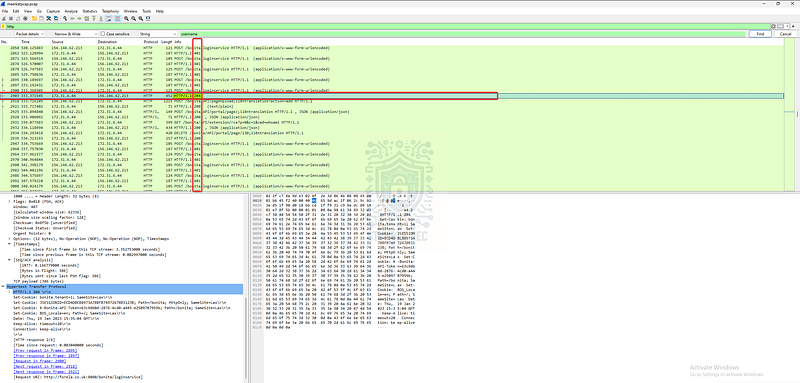Screen dimensions: 800x383
Task: Open the Narrow & Wide charset dropdown
Action: (75, 34)
